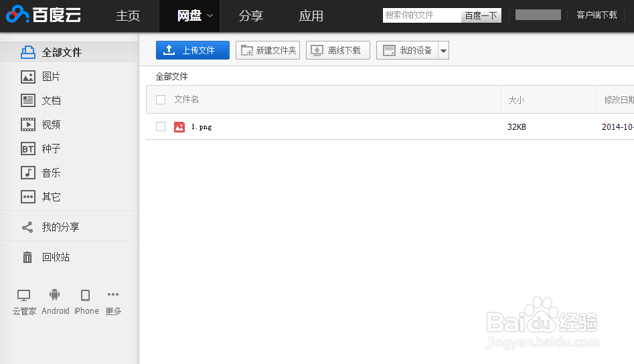Select the 文档 documents icon
Image resolution: width=634 pixels, height=364 pixels.
[x=28, y=100]
